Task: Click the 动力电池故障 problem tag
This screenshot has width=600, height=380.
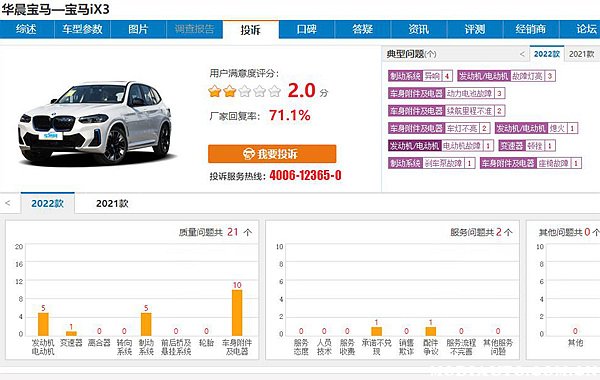Action: (x=447, y=93)
